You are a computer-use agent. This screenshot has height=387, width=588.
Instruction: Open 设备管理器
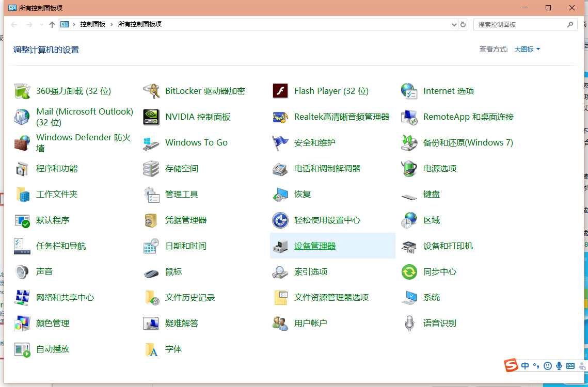click(x=315, y=246)
